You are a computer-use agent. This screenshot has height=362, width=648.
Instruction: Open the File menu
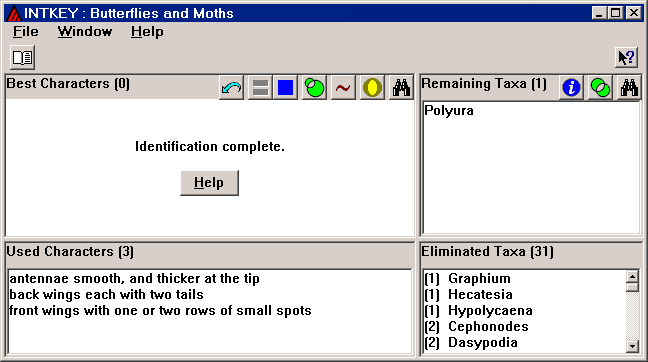(x=26, y=32)
